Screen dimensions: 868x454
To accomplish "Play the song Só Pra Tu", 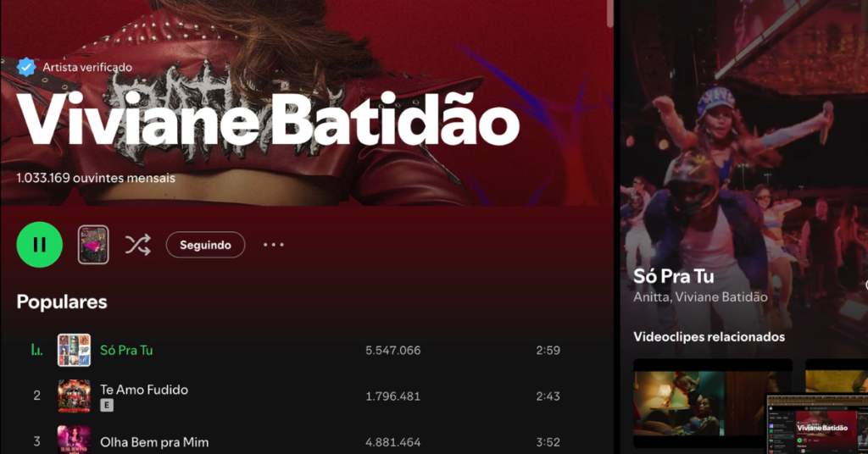I will pyautogui.click(x=126, y=350).
